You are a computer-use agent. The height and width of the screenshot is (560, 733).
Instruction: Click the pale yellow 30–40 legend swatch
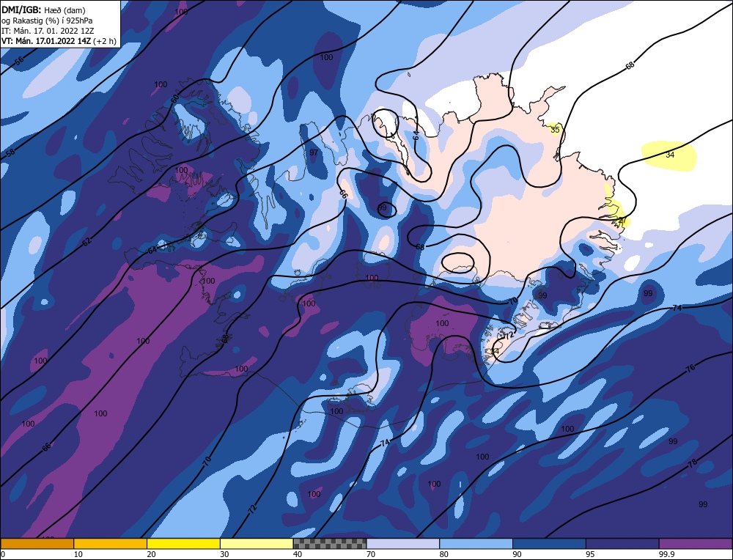click(257, 543)
